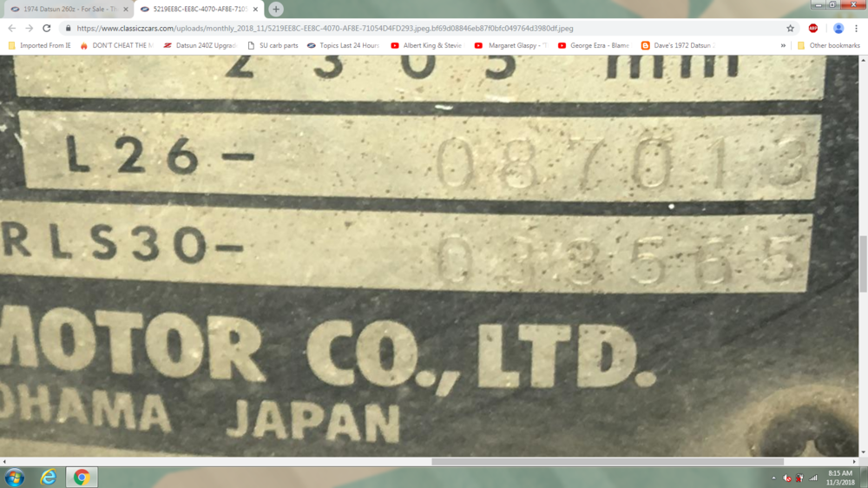Click the scroll-left arrow on the horizontal scrollbar
The width and height of the screenshot is (868, 488).
[4, 461]
